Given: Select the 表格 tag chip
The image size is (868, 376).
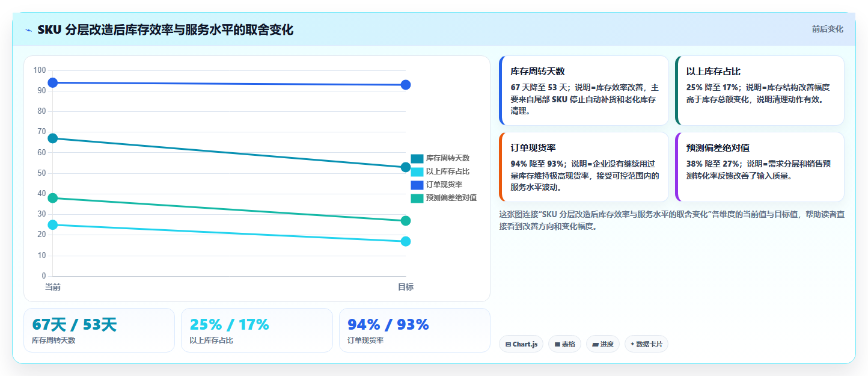Looking at the screenshot, I should pyautogui.click(x=564, y=344).
